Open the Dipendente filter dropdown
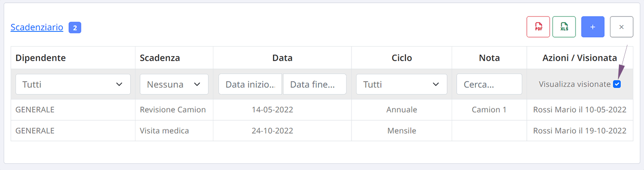The height and width of the screenshot is (170, 644). click(73, 84)
